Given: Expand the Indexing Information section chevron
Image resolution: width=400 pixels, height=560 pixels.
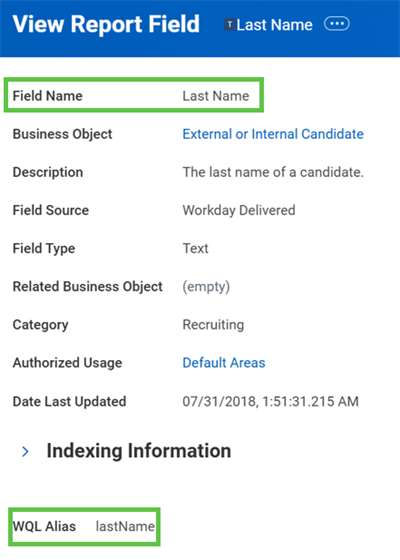Looking at the screenshot, I should tap(25, 451).
